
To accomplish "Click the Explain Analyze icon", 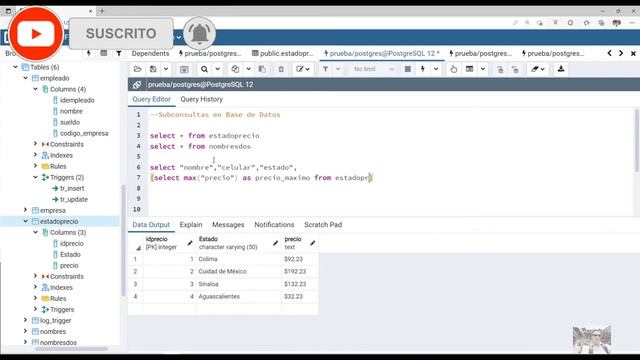I will tap(469, 69).
